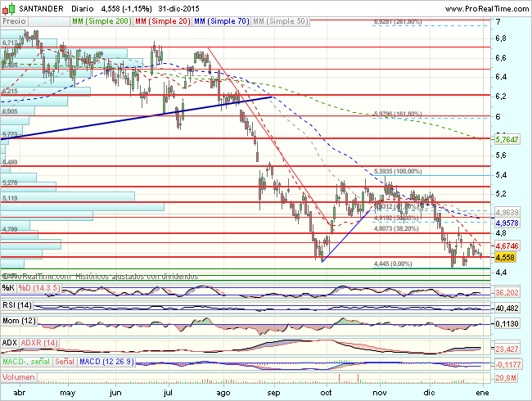Image resolution: width=532 pixels, height=401 pixels.
Task: Click the 5,278 volume profile level
Action: tap(10, 182)
